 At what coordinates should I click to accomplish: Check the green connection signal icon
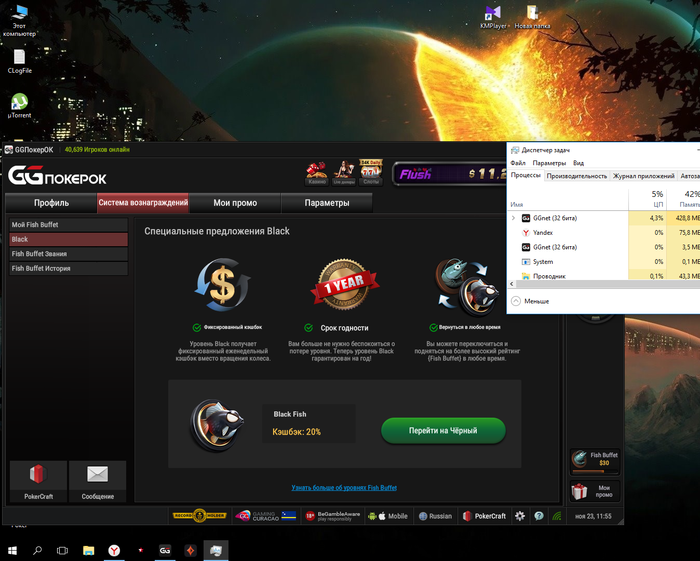tap(557, 516)
